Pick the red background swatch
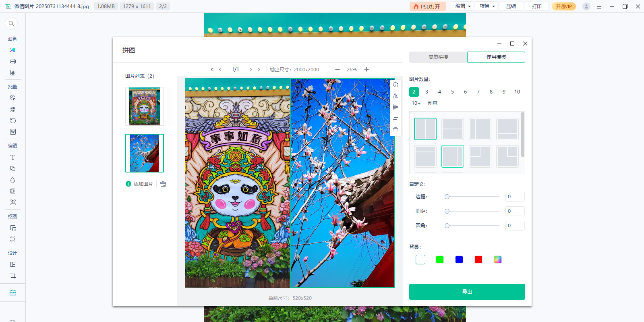 pos(478,260)
